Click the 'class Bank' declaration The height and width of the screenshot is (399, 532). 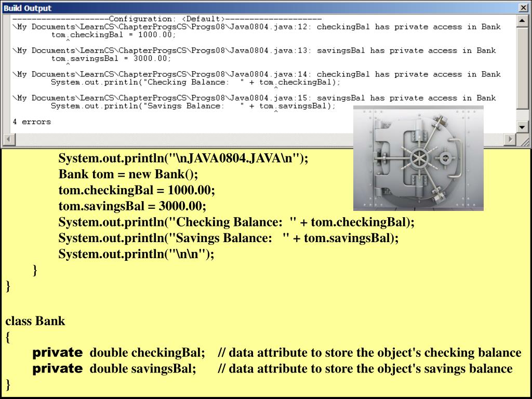click(x=35, y=321)
